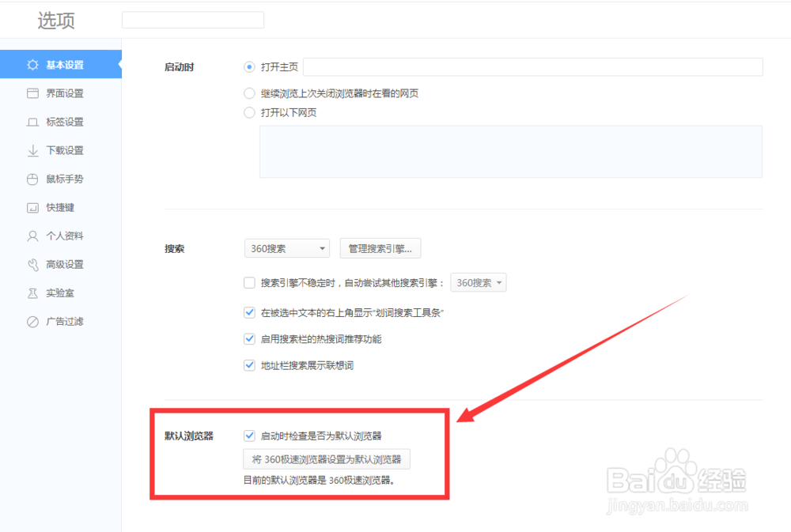Click the text 目前的默认浏览器是 360极速浏览器
This screenshot has height=532, width=791.
pos(319,481)
